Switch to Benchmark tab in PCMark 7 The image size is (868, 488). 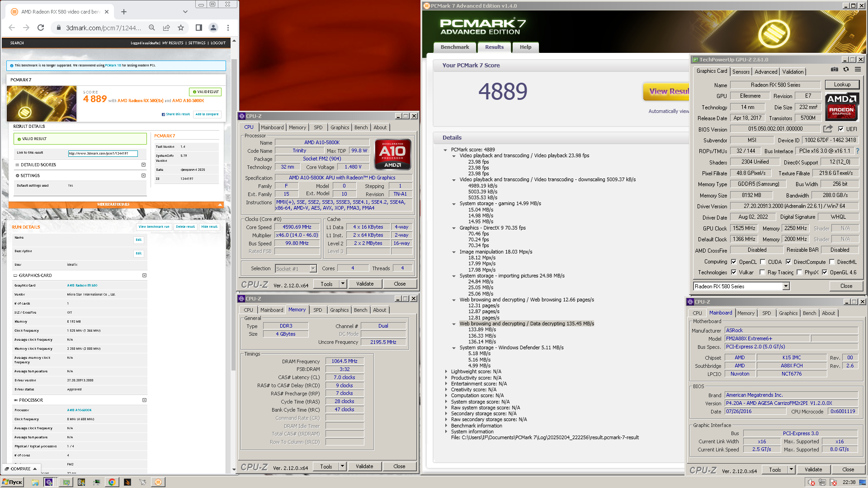(455, 47)
